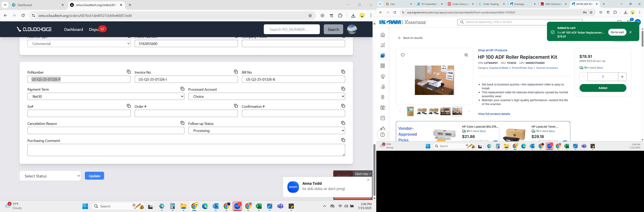The height and width of the screenshot is (212, 644).
Task: Open the Follow-up Status Processing dropdown
Action: 267,130
